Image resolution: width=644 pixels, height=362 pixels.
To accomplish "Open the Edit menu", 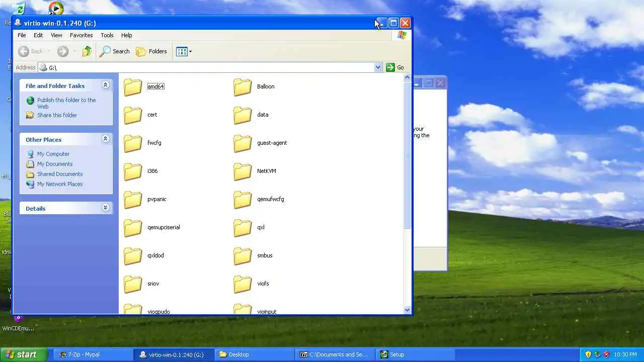I will [x=38, y=35].
